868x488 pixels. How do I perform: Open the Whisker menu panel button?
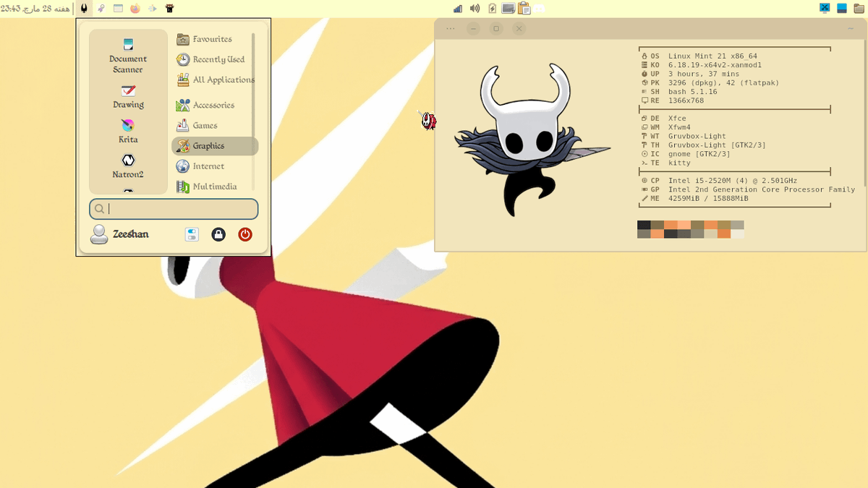(x=84, y=9)
